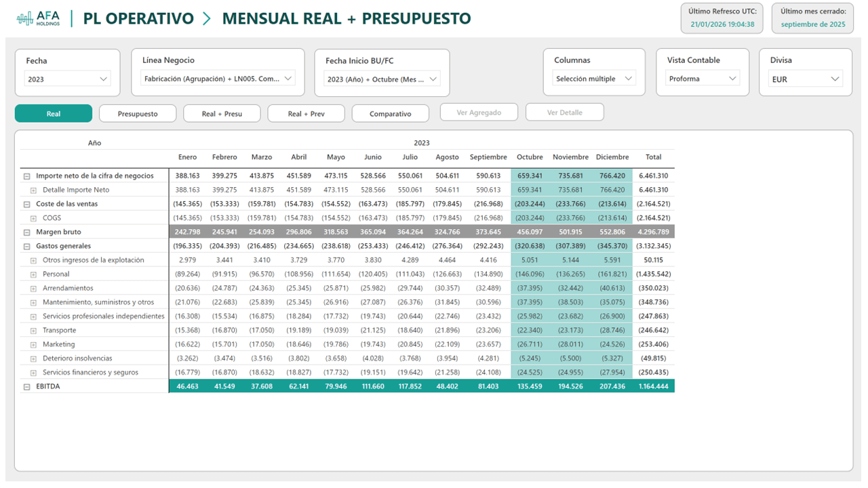Viewport: 868px width, 488px height.
Task: Click the 2023 year header
Action: [422, 143]
